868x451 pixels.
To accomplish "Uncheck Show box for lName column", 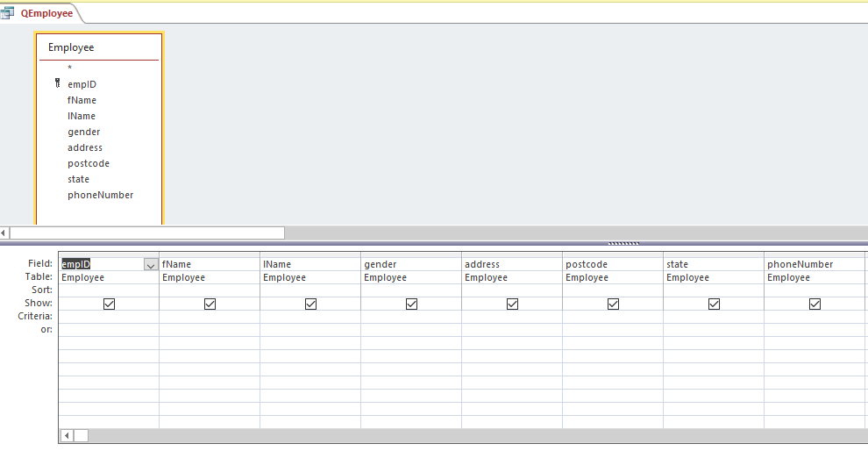I will 310,304.
